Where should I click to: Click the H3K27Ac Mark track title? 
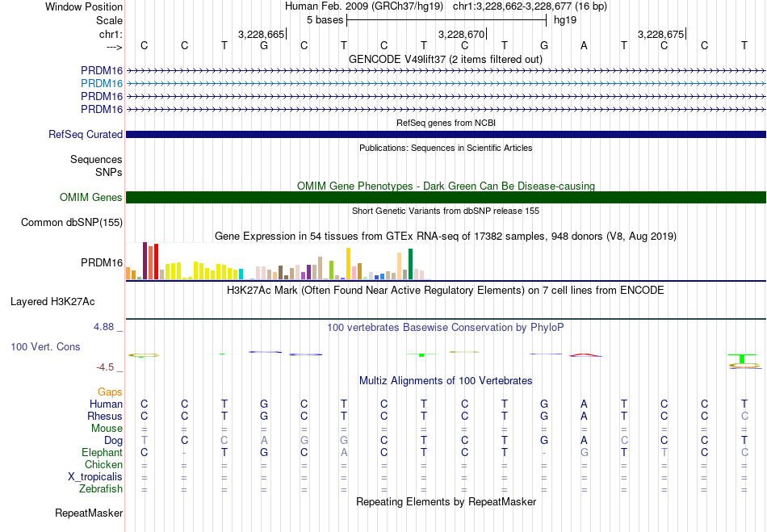click(x=446, y=291)
